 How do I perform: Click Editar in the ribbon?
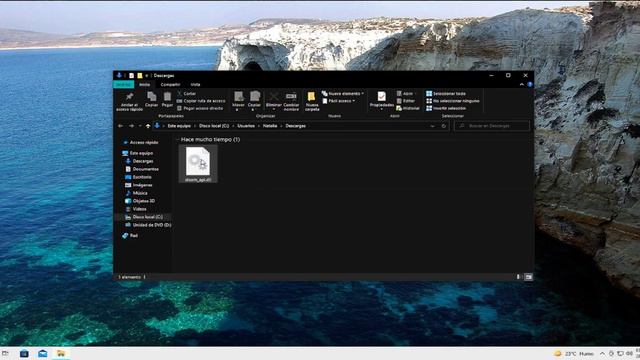[406, 101]
